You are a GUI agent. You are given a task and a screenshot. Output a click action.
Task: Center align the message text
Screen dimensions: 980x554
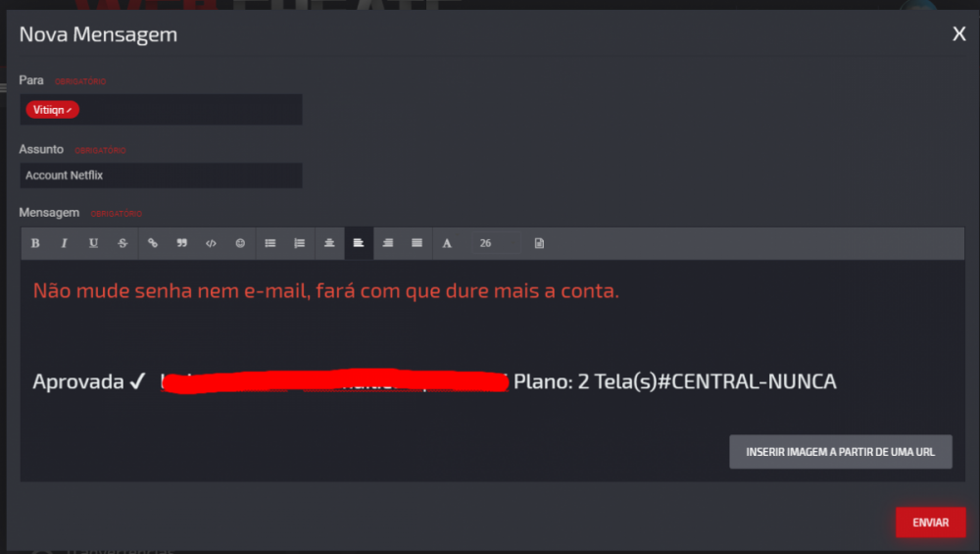pos(329,243)
